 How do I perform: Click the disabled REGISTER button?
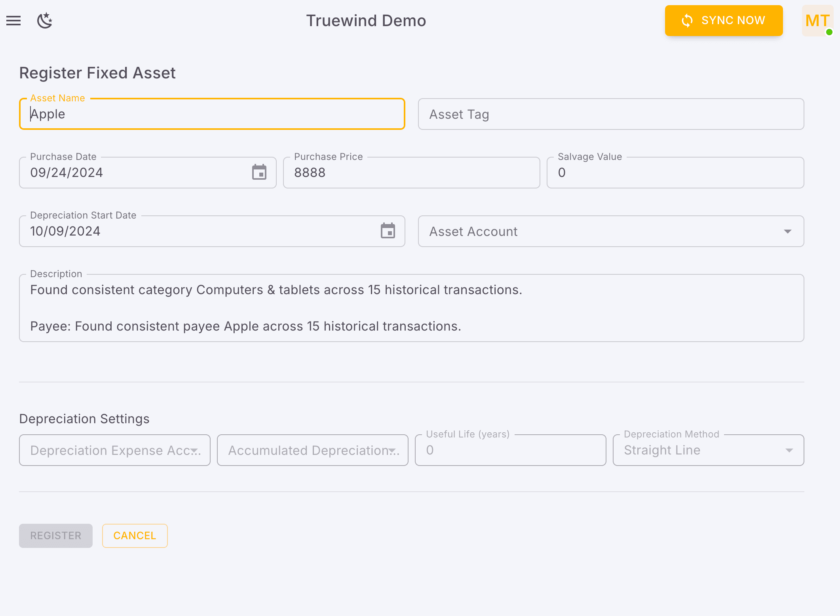[55, 536]
